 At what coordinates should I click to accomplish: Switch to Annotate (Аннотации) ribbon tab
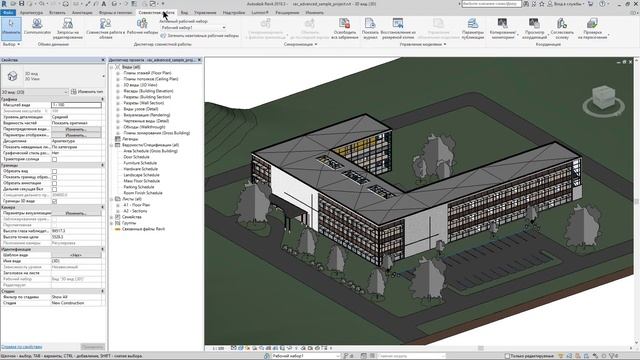point(82,13)
